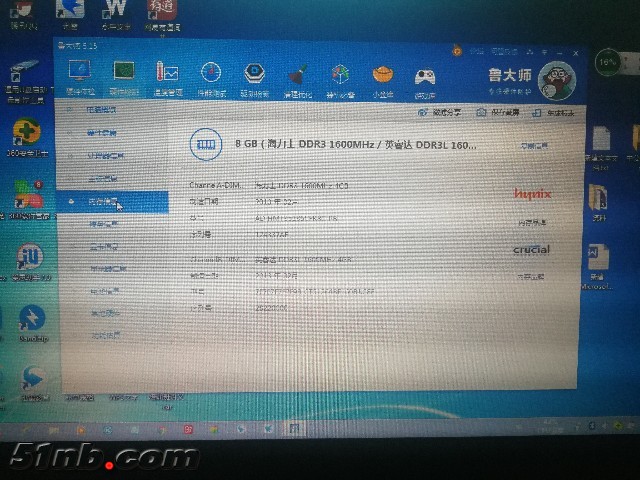Click the Hynix brand logo
This screenshot has width=640, height=480.
tap(532, 193)
